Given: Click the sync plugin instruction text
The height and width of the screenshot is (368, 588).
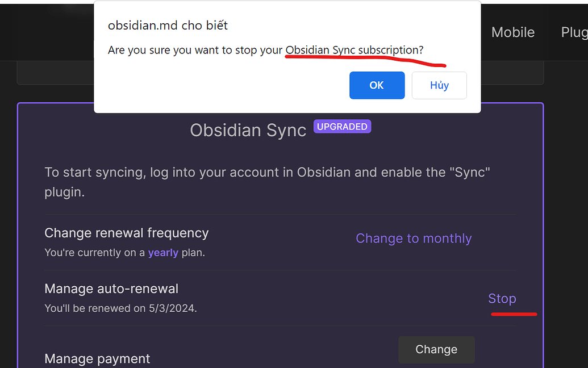Looking at the screenshot, I should point(267,182).
